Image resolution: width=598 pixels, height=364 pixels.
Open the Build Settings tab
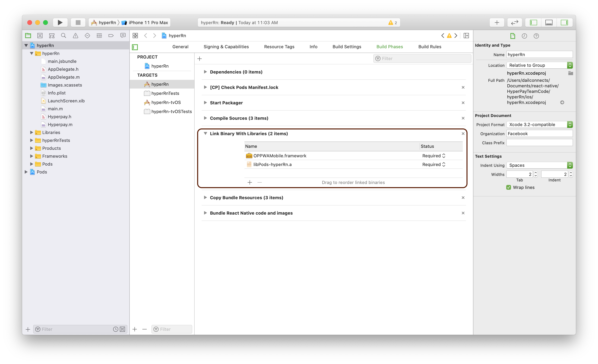(x=347, y=47)
